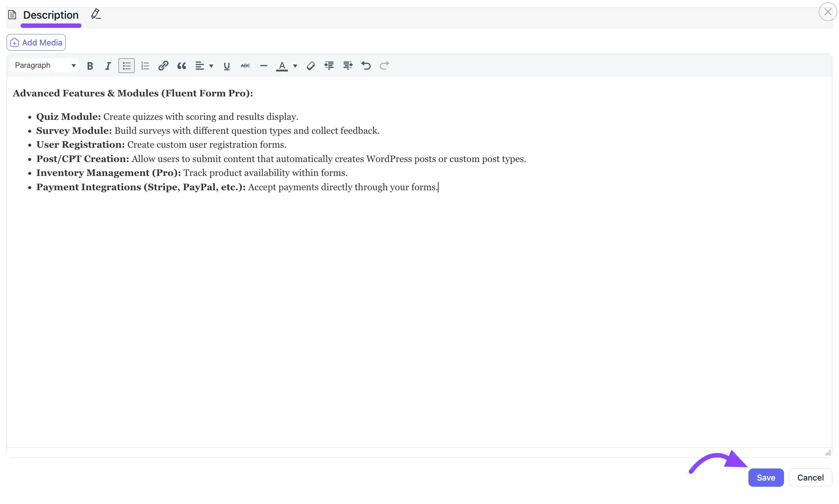Apply numbered list formatting
The height and width of the screenshot is (504, 839).
point(145,66)
